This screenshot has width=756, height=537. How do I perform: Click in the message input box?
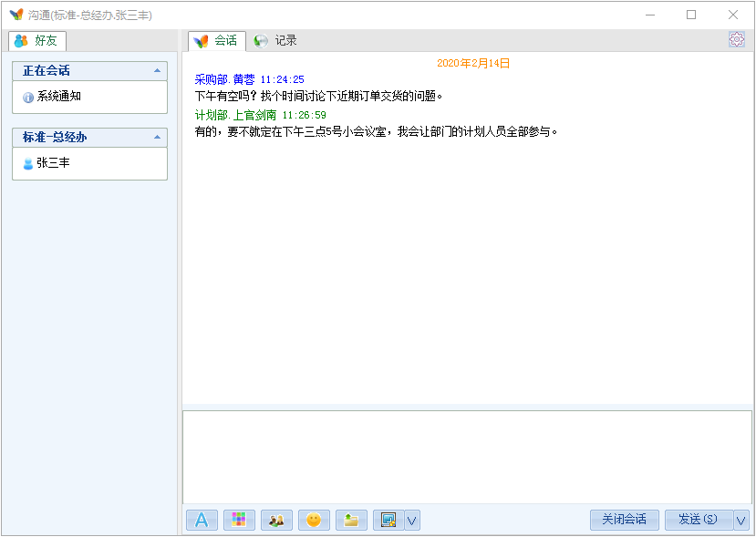coord(467,456)
